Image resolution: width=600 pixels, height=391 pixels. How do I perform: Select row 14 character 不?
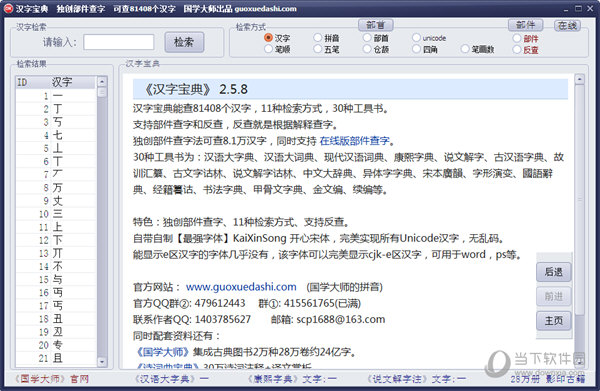click(56, 266)
